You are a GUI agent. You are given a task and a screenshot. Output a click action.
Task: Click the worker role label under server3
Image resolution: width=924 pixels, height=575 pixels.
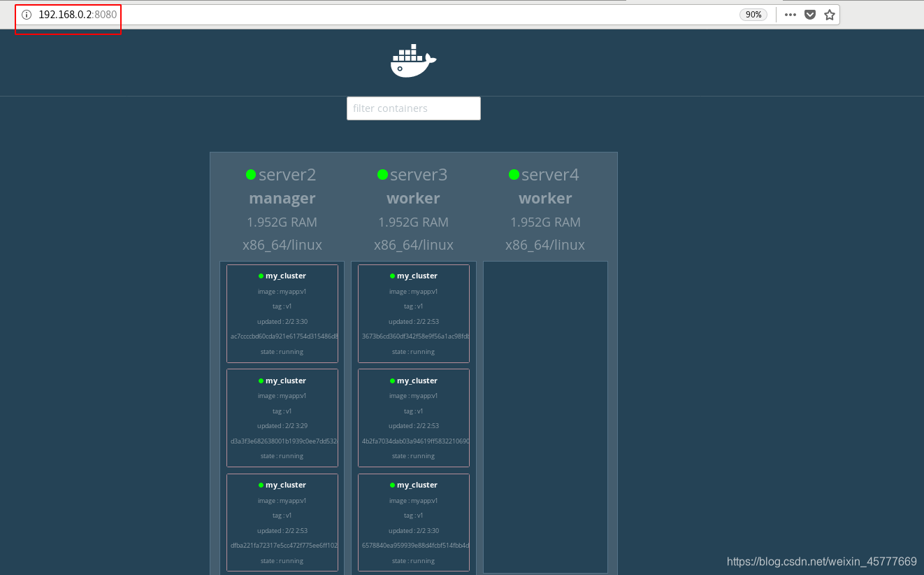(x=414, y=199)
